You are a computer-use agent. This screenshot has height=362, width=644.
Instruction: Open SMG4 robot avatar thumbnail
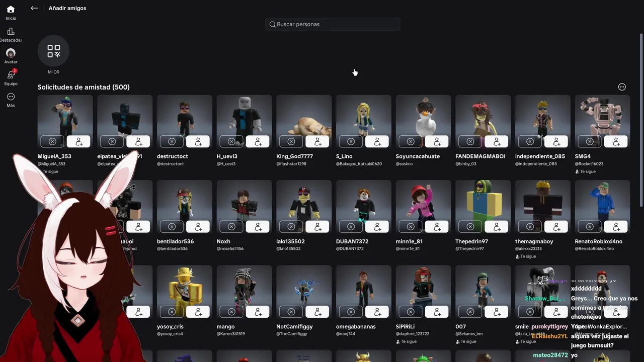pos(603,122)
